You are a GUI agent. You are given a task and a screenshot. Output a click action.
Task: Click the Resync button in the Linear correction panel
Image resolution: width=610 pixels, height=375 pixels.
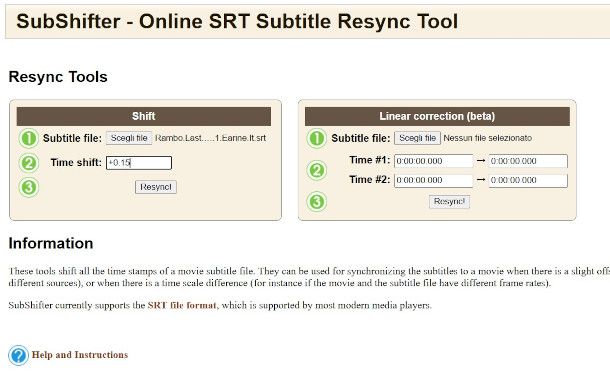449,202
